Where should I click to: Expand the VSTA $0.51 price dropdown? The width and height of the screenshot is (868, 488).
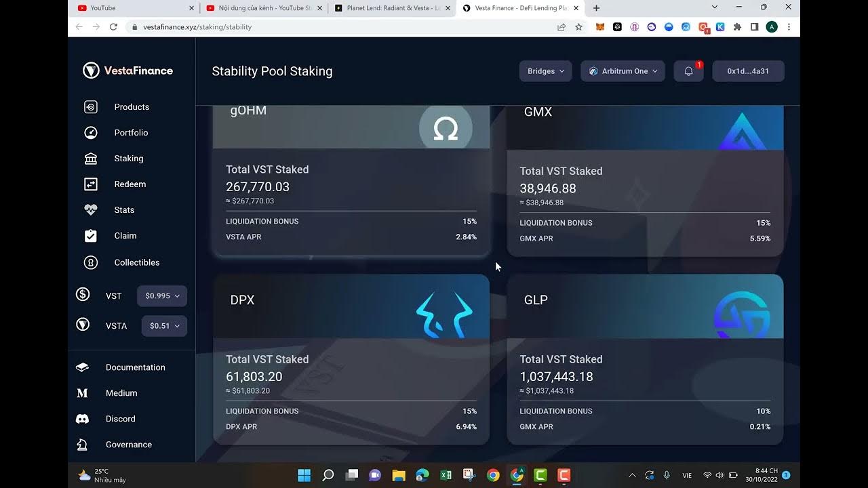(x=164, y=326)
